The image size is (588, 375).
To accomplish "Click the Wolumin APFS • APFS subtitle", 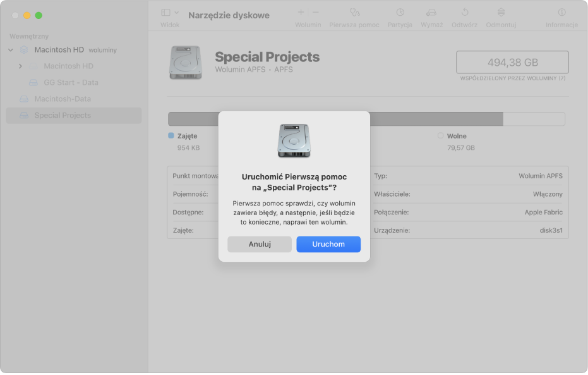I will coord(254,70).
